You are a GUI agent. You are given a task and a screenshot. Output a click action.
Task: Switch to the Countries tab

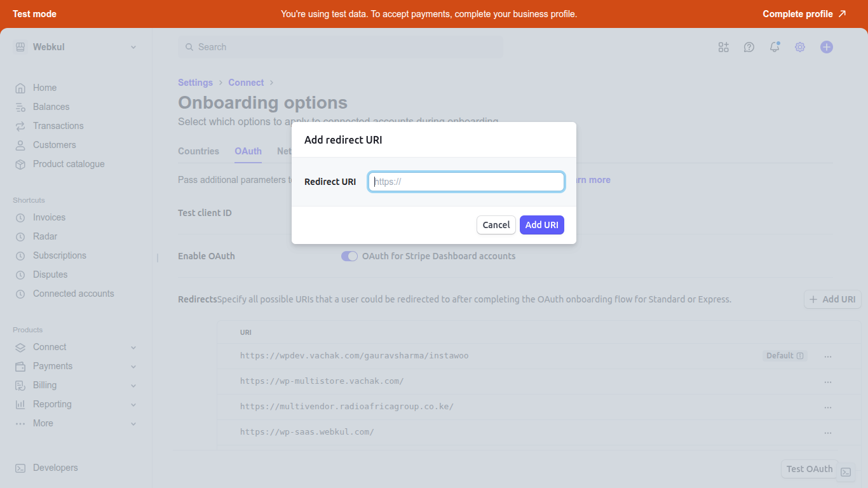tap(198, 151)
